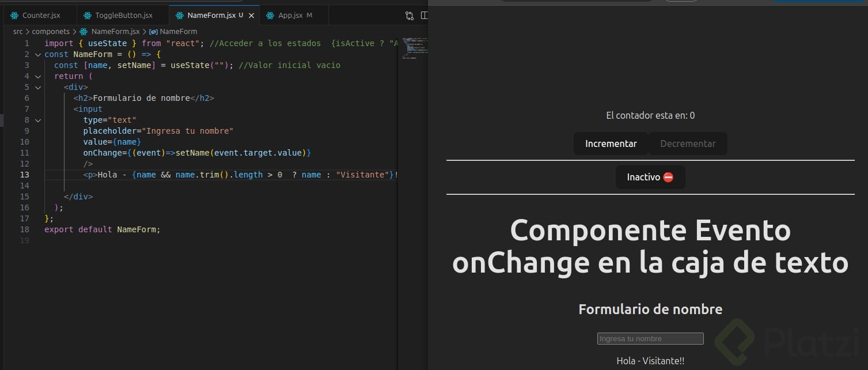Click the React icon on ToggleButton.jsx tab

point(87,16)
